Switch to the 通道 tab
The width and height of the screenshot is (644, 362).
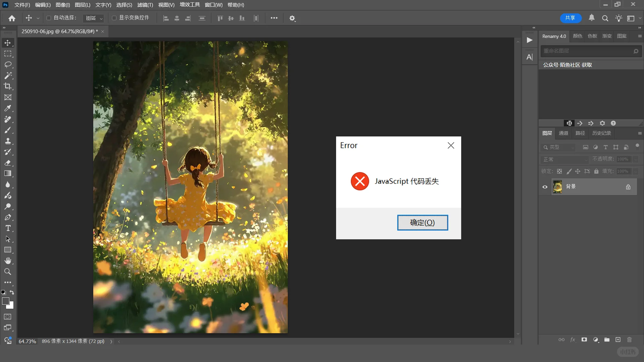(563, 133)
